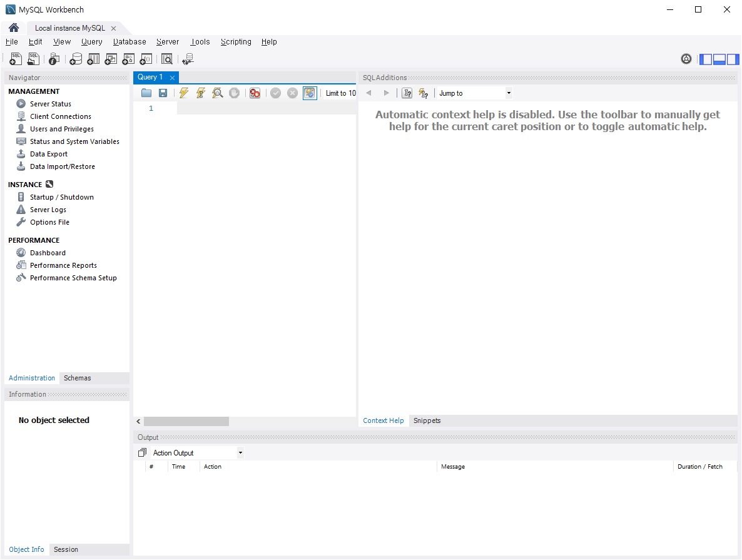Image resolution: width=742 pixels, height=560 pixels.
Task: Open the Jump to dropdown
Action: 475,93
